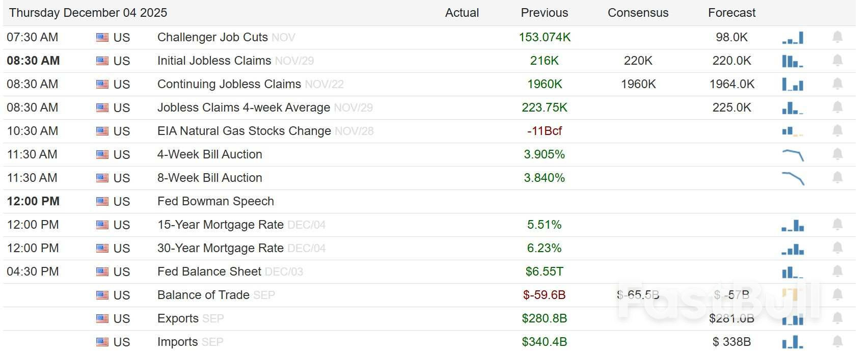Enable alert bell for Imports

[837, 342]
